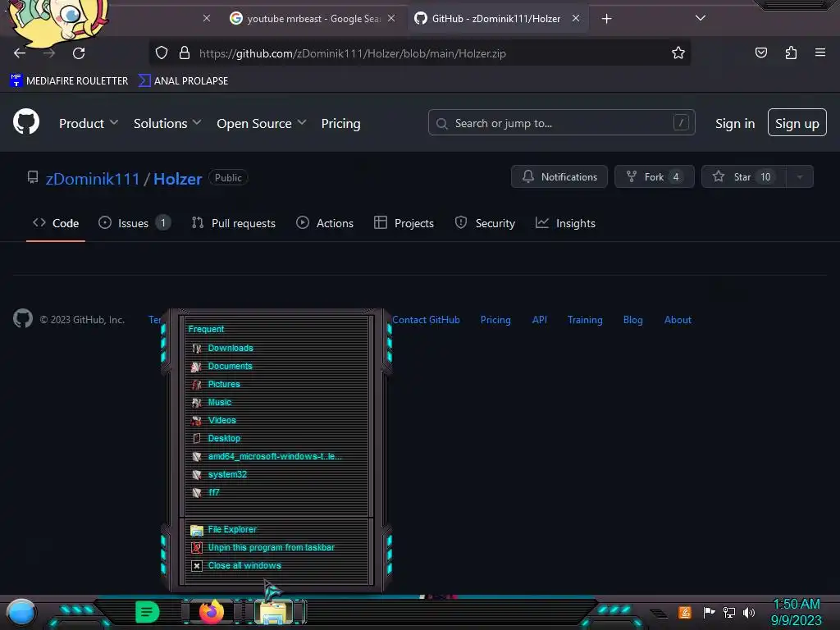This screenshot has height=630, width=840.
Task: Open MEDIAFIRE ROULETTER bookmark
Action: coord(69,81)
